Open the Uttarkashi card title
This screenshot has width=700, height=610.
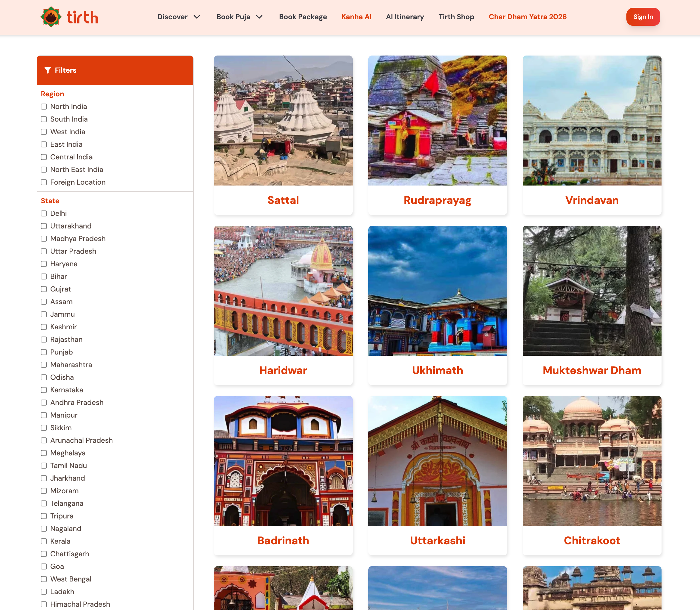pyautogui.click(x=437, y=541)
